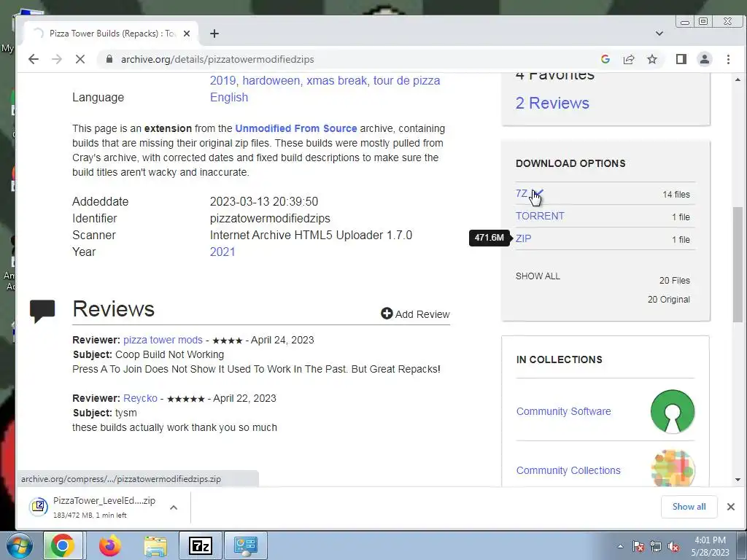Open reviewer Reycko profile

point(140,398)
